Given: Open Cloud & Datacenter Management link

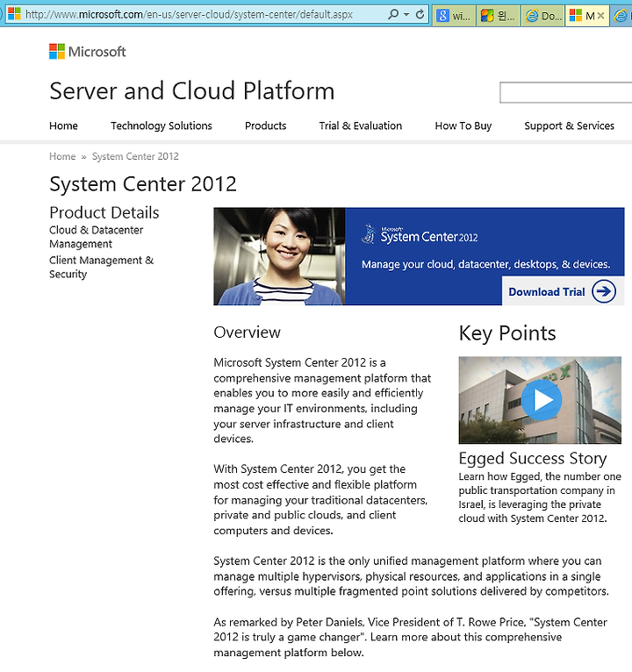Looking at the screenshot, I should coord(96,237).
